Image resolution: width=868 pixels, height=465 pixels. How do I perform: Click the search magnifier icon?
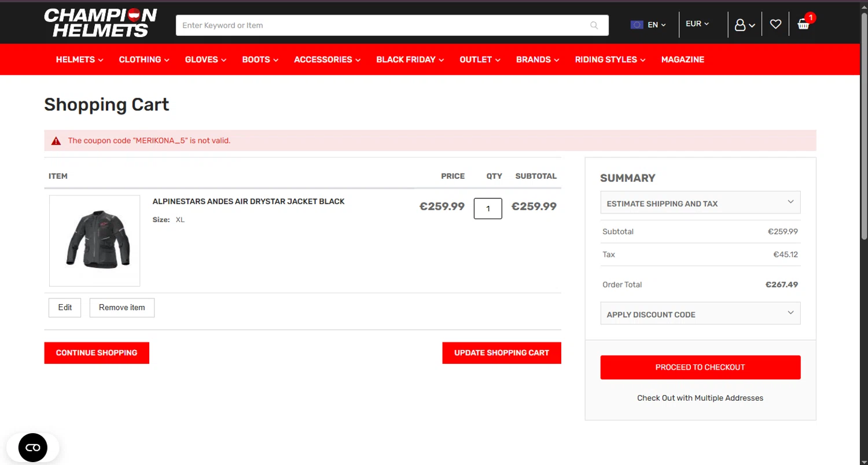pos(594,25)
